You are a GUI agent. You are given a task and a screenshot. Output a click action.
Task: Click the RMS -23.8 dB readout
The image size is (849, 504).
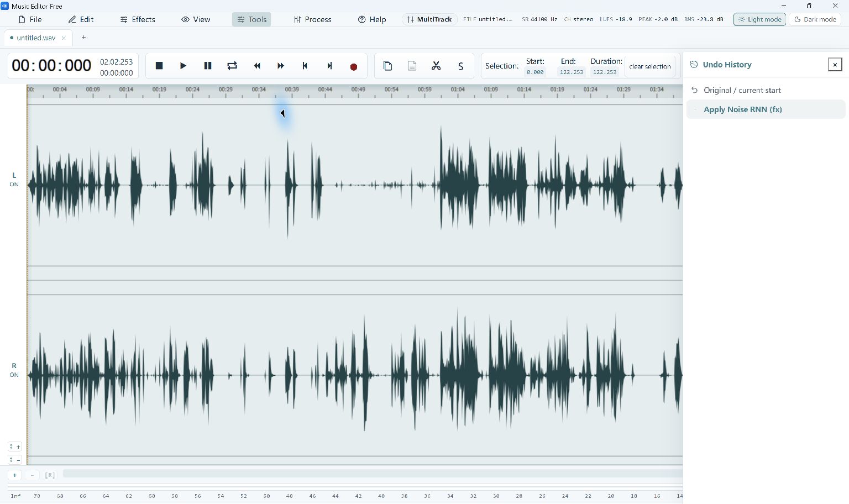pyautogui.click(x=704, y=19)
